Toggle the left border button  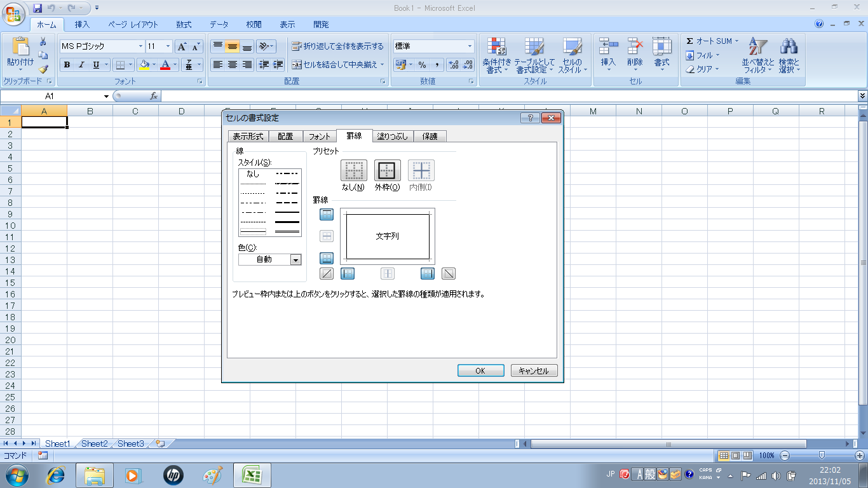click(348, 274)
